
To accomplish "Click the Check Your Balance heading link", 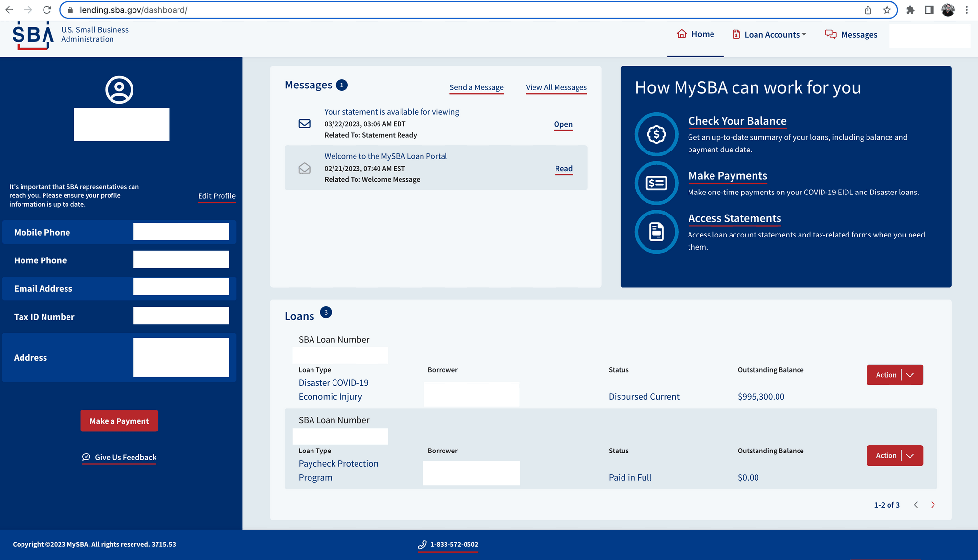I will tap(737, 121).
